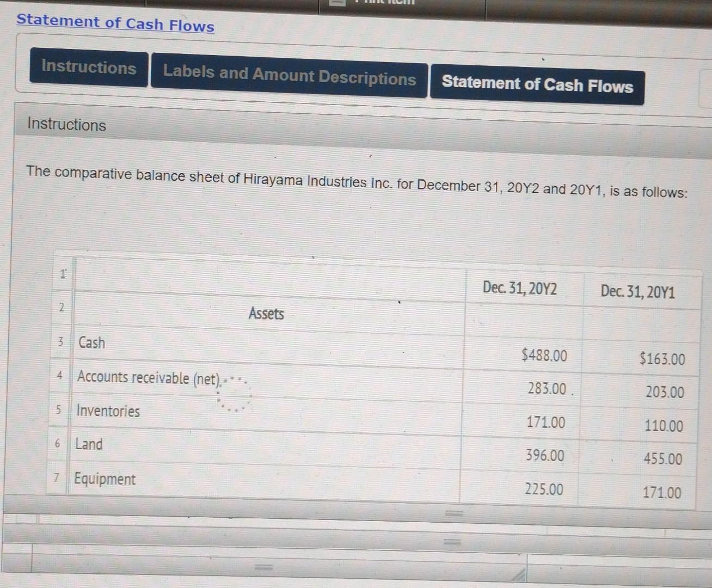Open the Instructions tab

[x=89, y=68]
